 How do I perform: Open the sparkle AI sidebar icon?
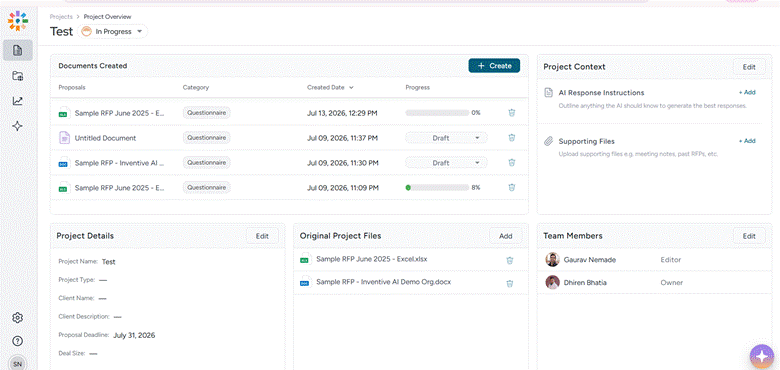click(18, 126)
